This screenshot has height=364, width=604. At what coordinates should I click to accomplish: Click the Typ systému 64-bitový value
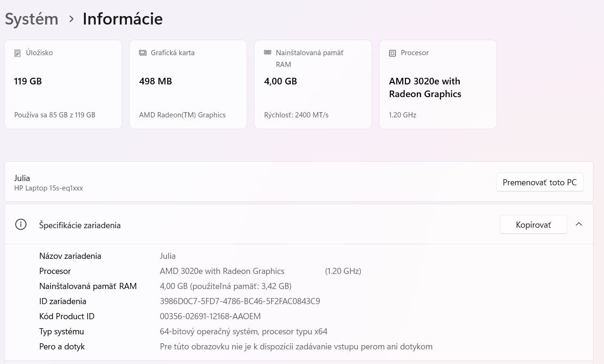click(243, 331)
